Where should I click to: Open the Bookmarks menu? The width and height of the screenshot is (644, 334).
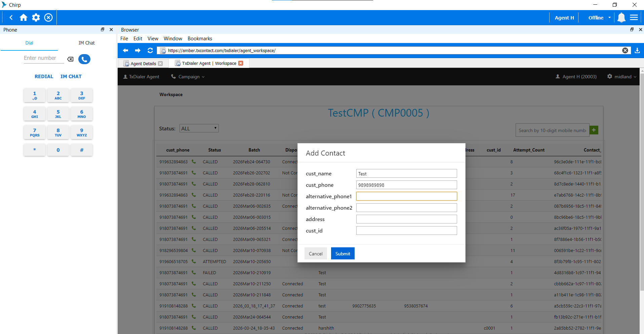200,39
